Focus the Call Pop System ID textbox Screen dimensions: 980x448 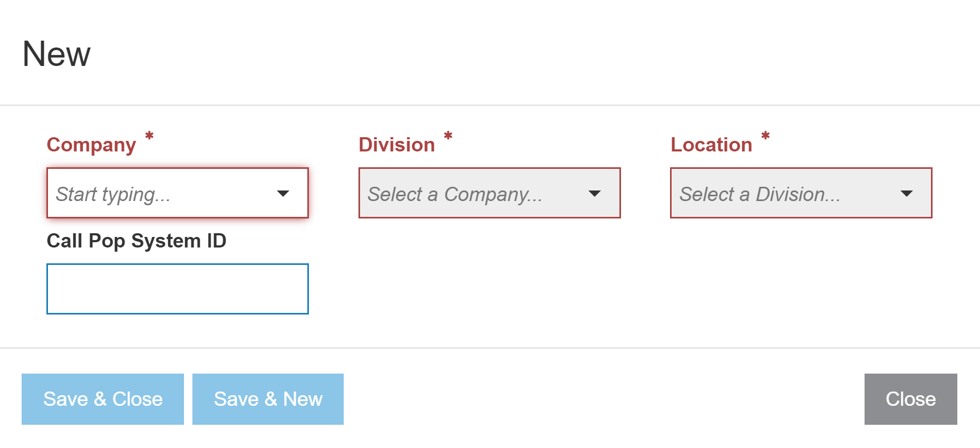click(178, 289)
